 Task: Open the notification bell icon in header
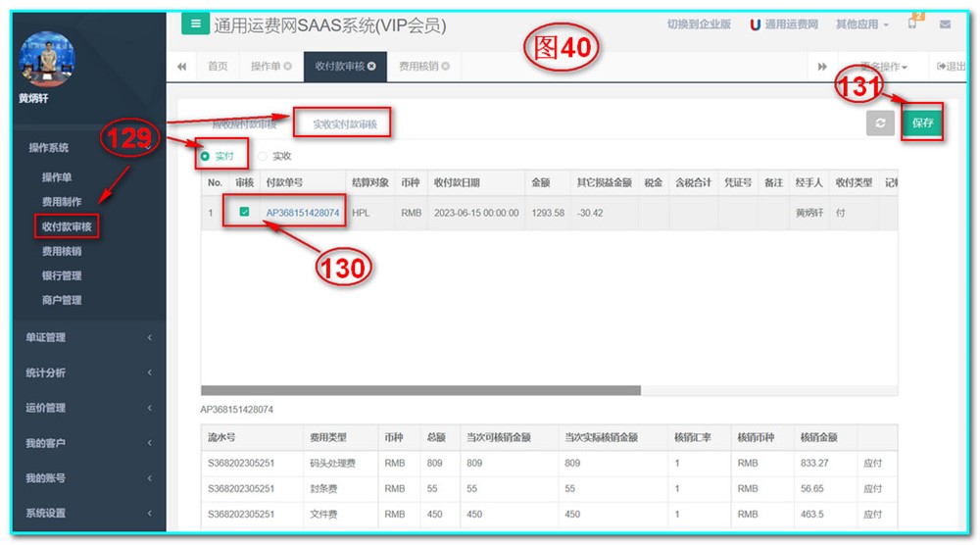912,24
